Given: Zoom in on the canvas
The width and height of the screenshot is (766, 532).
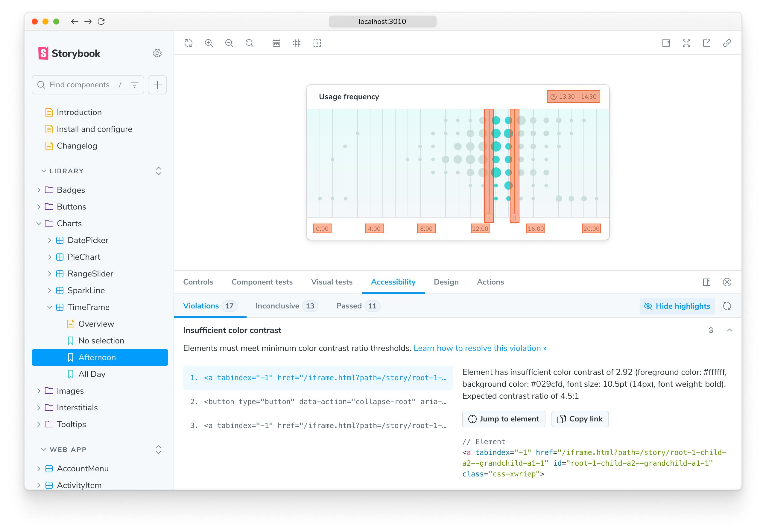Looking at the screenshot, I should (x=209, y=43).
